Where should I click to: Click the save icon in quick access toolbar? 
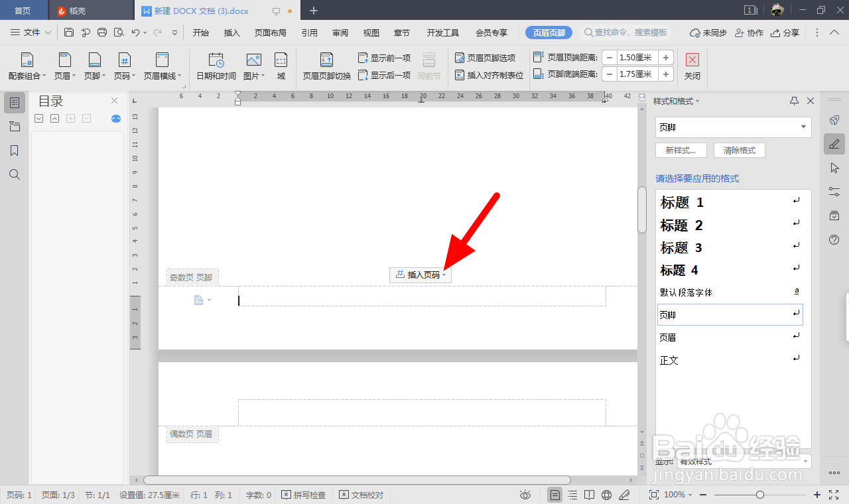[69, 32]
